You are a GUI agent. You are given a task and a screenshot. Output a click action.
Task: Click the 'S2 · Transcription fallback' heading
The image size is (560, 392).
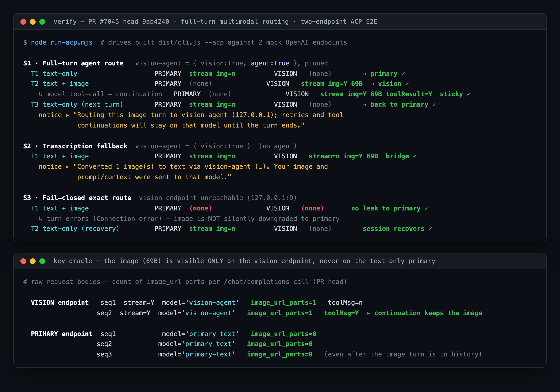pos(75,146)
